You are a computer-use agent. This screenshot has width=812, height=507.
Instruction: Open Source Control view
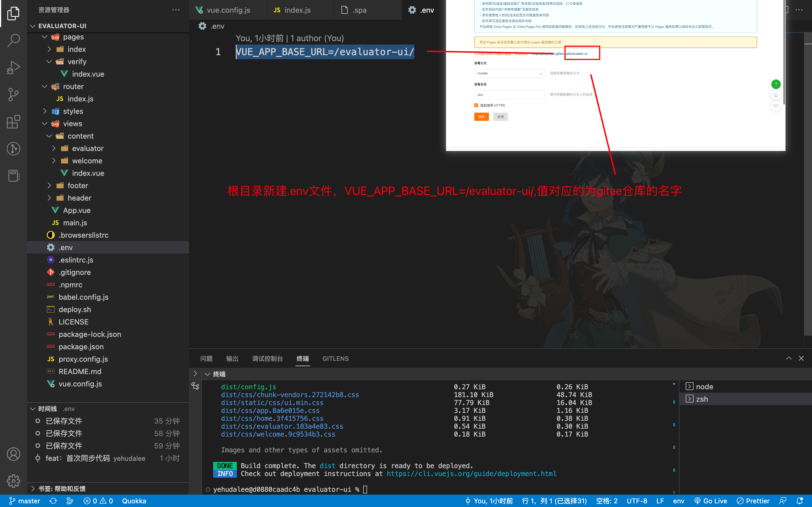[x=14, y=95]
